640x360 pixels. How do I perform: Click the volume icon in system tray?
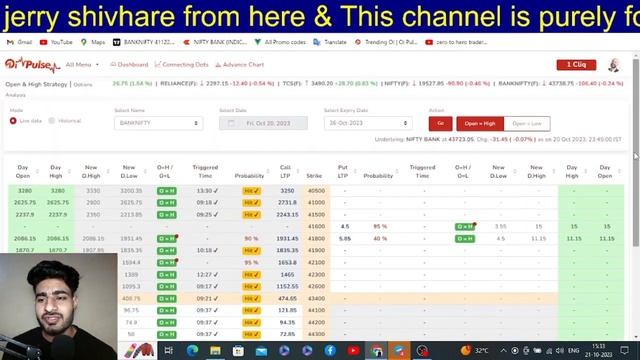560,351
